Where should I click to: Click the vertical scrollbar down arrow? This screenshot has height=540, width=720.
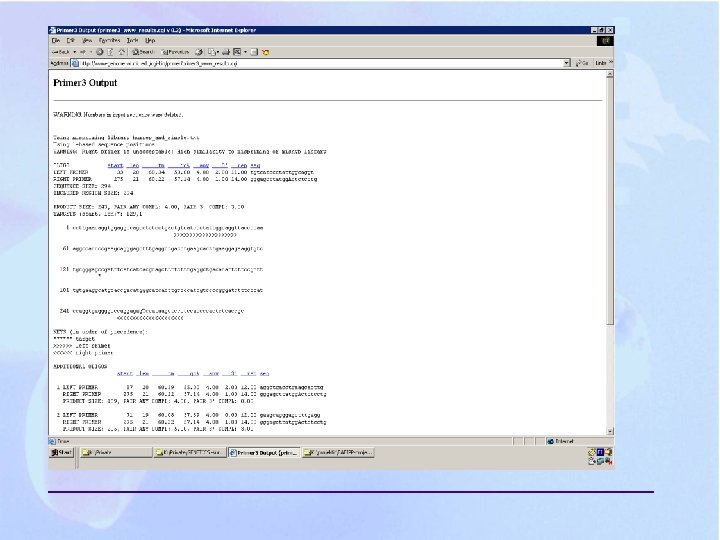click(x=610, y=431)
